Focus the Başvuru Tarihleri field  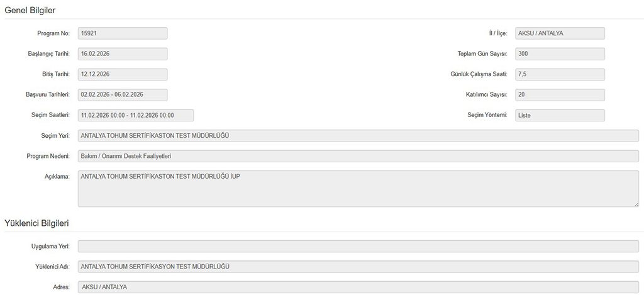point(123,95)
